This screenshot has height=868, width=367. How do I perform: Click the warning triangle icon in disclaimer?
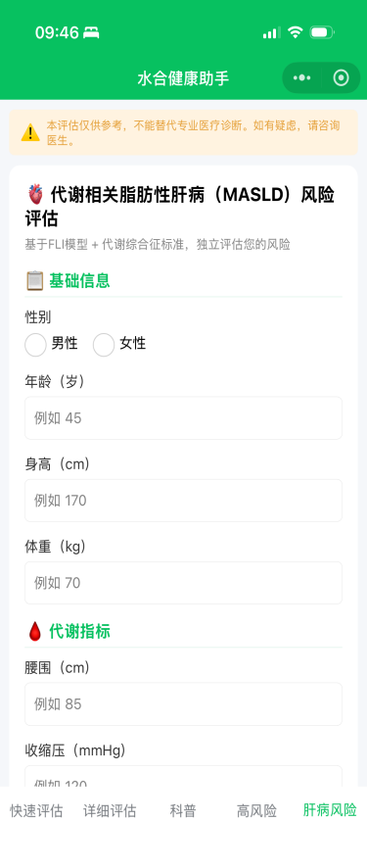[30, 133]
